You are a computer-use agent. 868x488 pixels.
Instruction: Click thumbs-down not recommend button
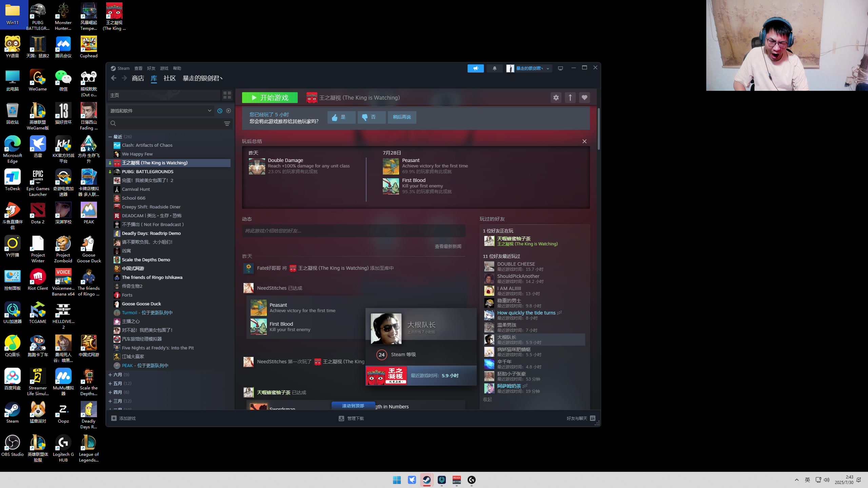point(372,117)
